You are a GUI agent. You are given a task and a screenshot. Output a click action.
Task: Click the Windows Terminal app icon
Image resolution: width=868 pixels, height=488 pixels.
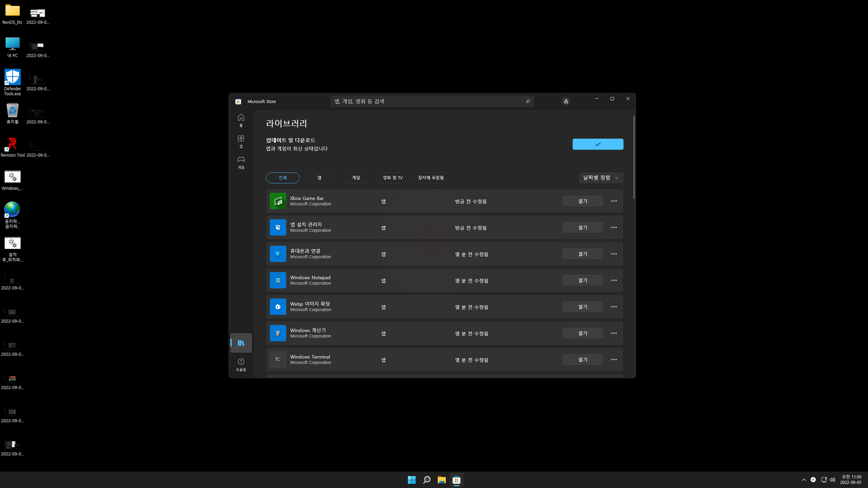point(278,360)
